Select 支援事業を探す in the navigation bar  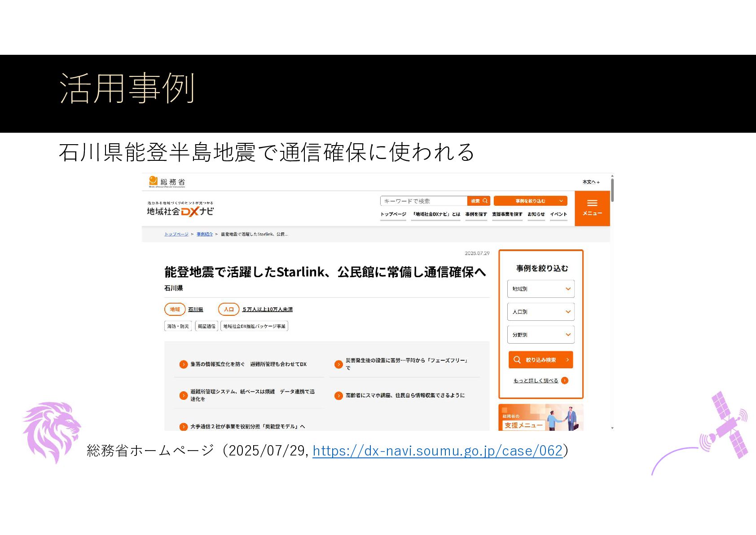tap(507, 214)
